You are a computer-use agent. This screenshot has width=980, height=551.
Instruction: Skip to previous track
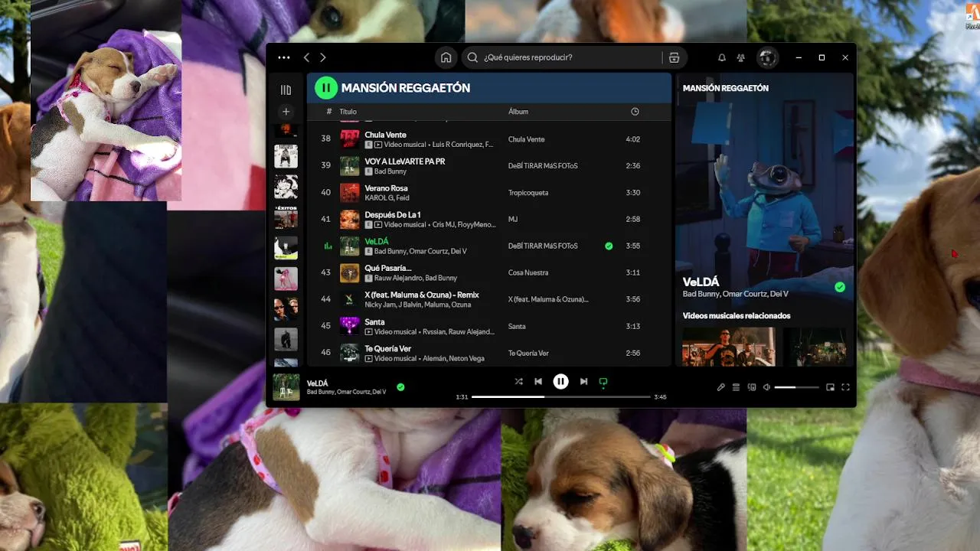coord(538,381)
